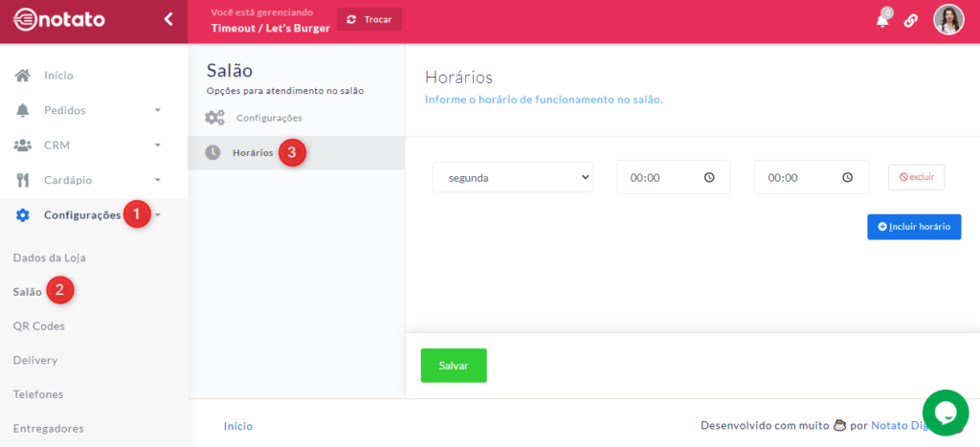The image size is (980, 447).
Task: Open the Salão settings Configurações item
Action: point(268,118)
